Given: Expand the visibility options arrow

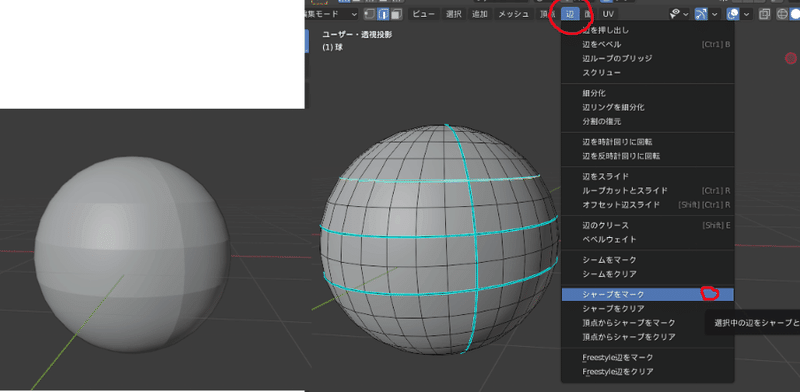Looking at the screenshot, I should (x=686, y=14).
